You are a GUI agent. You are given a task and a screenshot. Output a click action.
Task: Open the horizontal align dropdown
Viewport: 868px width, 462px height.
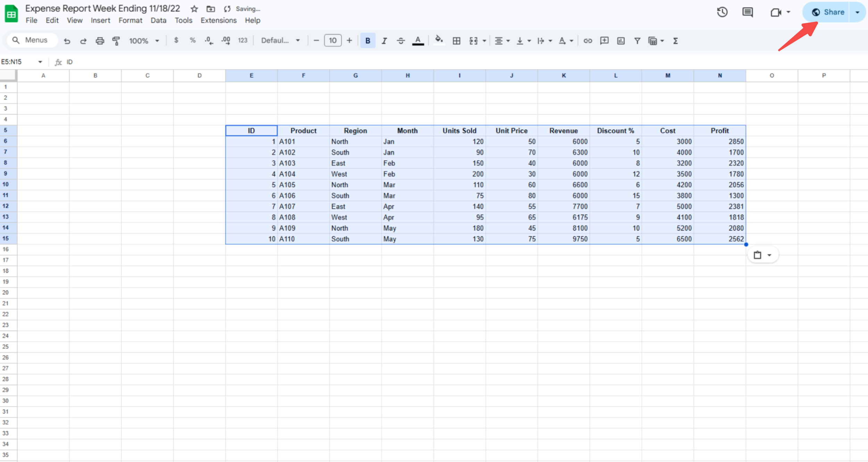pos(502,41)
